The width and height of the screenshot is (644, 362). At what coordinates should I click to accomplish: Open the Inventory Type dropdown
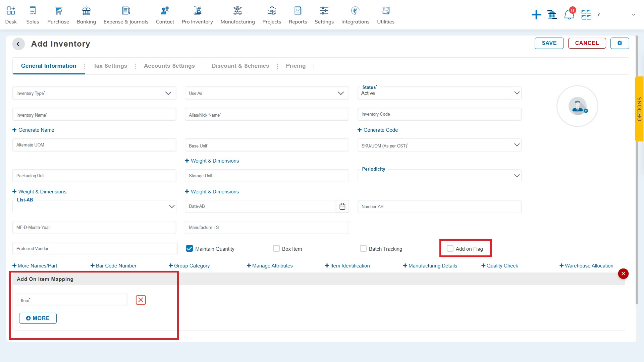pyautogui.click(x=168, y=93)
